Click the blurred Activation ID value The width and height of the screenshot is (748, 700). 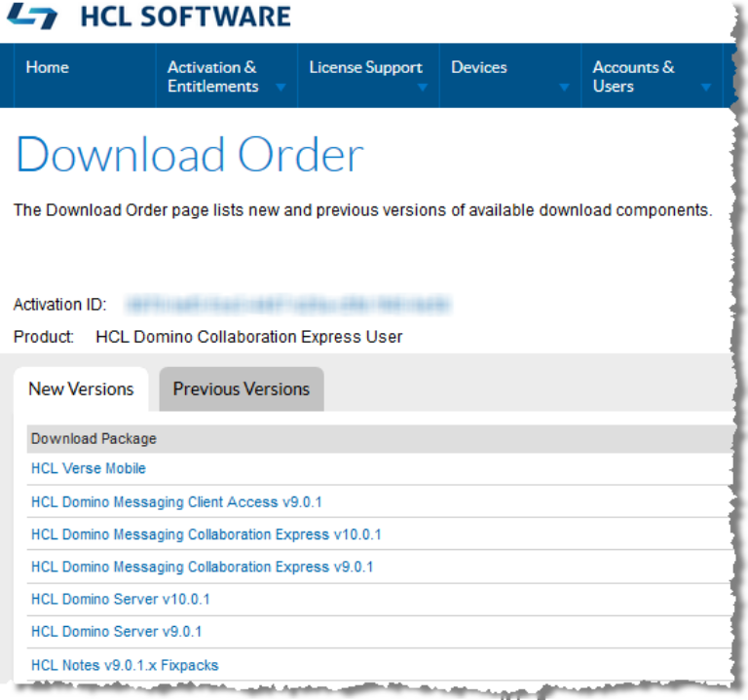(x=288, y=305)
